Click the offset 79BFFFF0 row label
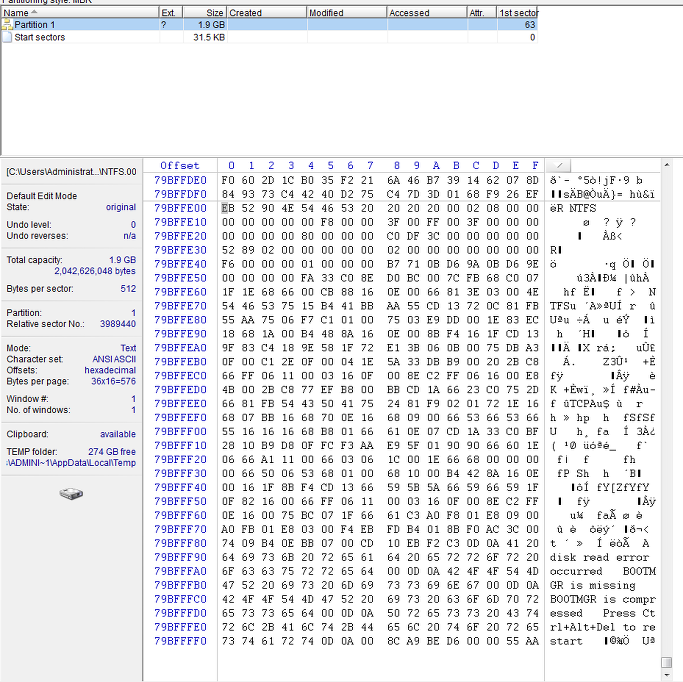 click(x=180, y=641)
